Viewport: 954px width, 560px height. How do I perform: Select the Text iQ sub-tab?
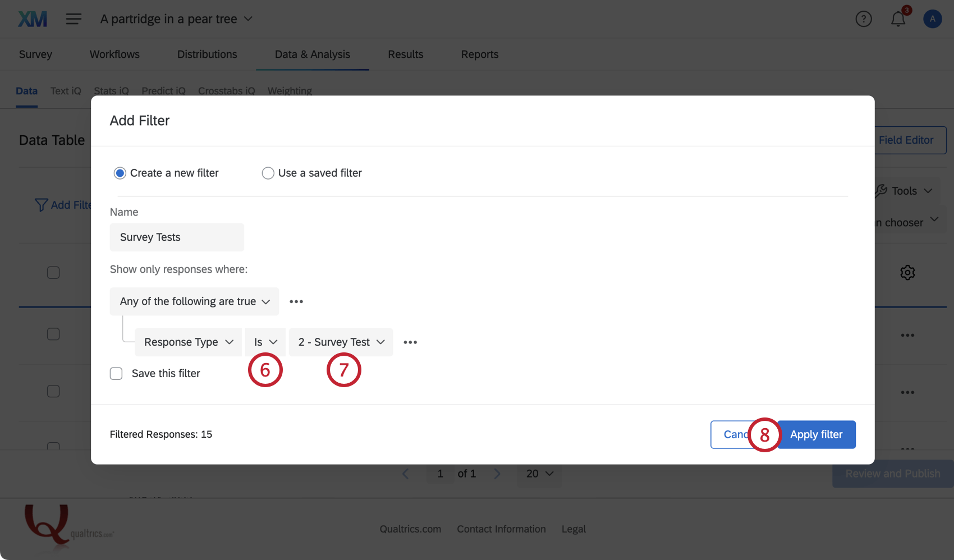[65, 90]
